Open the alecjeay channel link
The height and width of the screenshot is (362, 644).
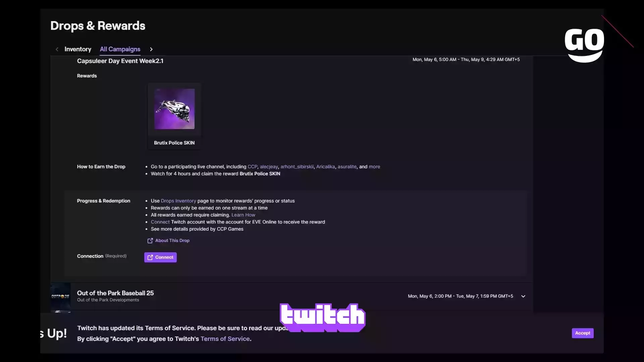pos(269,167)
